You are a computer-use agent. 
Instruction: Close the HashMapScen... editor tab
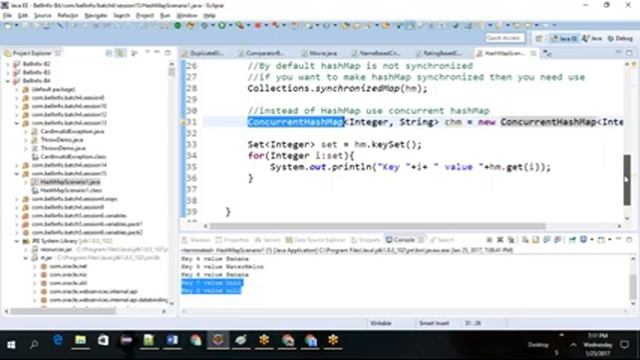pos(533,53)
